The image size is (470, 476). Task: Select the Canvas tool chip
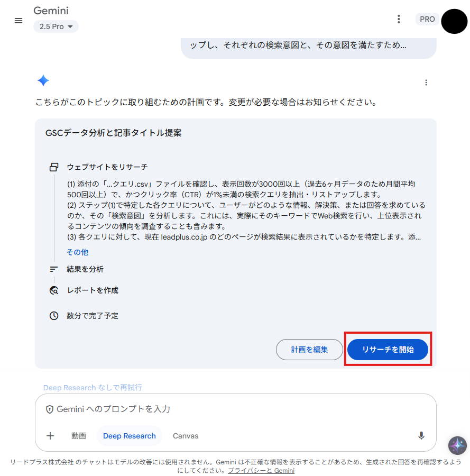point(186,436)
